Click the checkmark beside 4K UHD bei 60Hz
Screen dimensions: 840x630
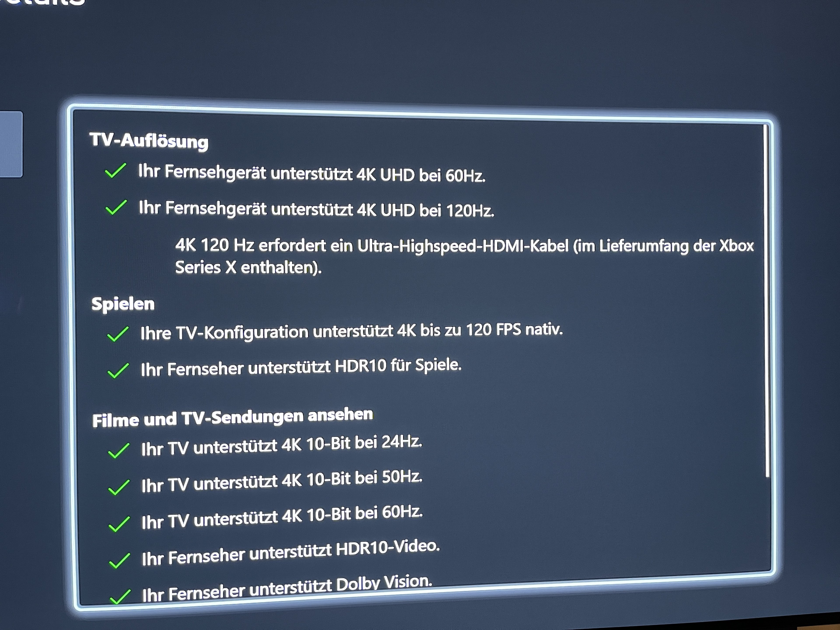pyautogui.click(x=115, y=170)
